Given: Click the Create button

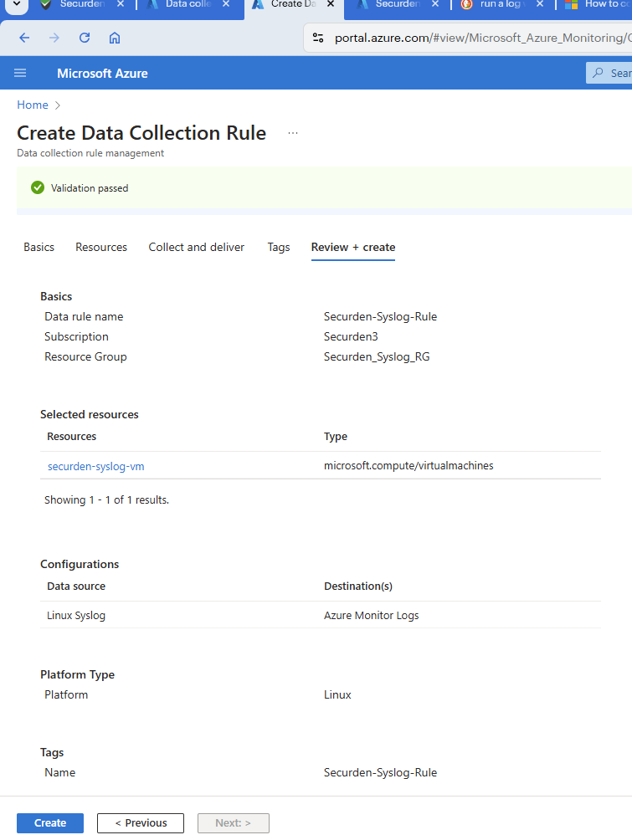Looking at the screenshot, I should [x=50, y=823].
